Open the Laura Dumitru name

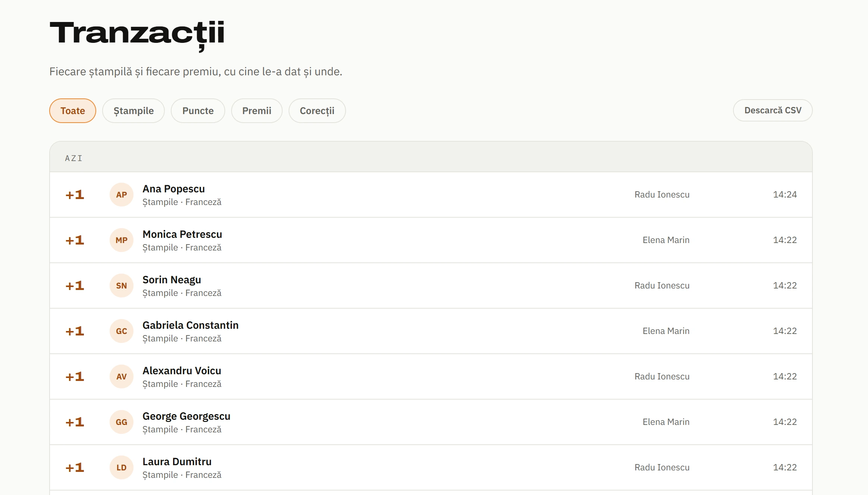(177, 462)
